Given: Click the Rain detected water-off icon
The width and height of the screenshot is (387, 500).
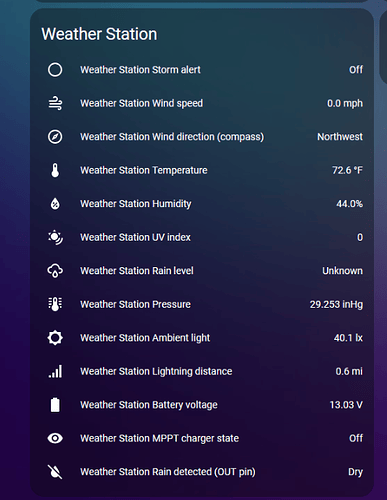Looking at the screenshot, I should (x=55, y=472).
